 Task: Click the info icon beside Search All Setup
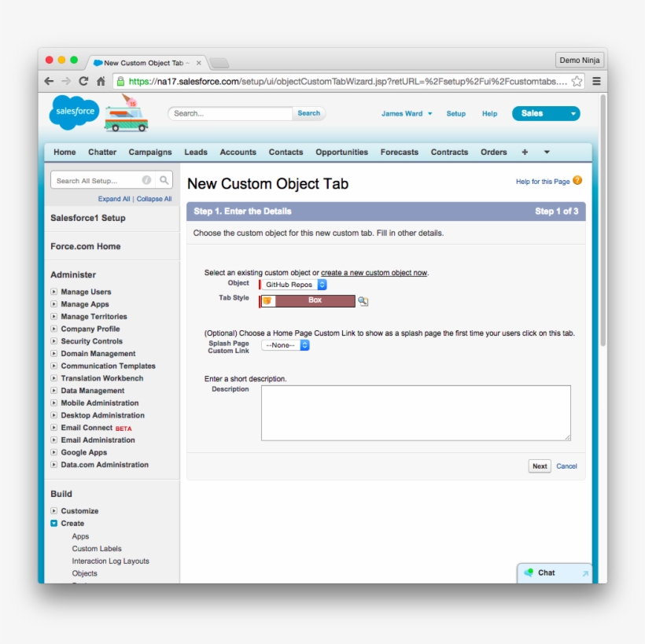(x=146, y=179)
